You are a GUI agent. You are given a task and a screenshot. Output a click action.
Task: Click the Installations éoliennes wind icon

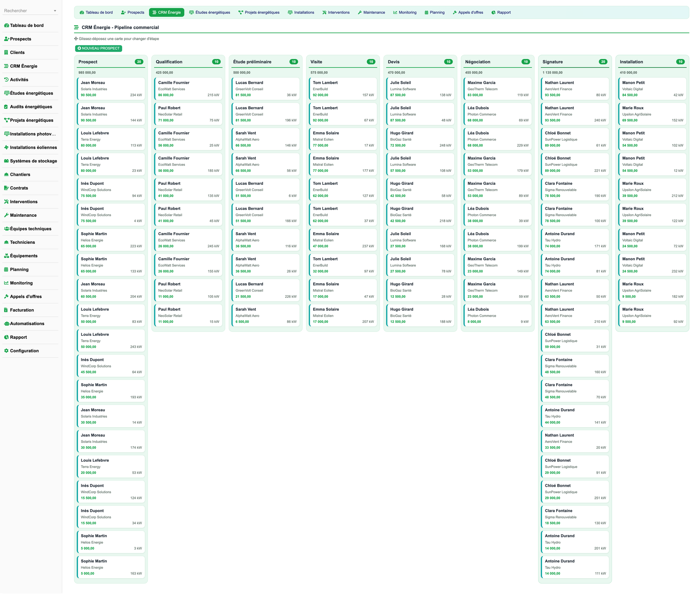pyautogui.click(x=6, y=147)
